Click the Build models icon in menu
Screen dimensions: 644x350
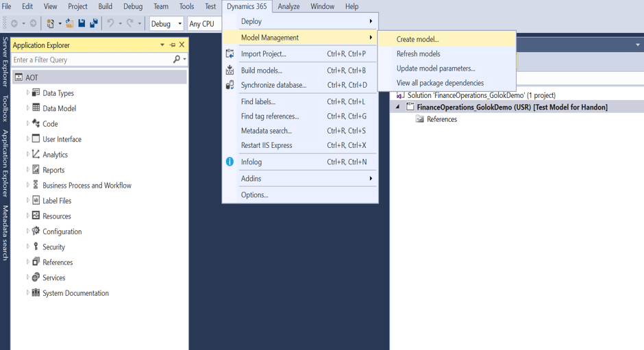(230, 70)
